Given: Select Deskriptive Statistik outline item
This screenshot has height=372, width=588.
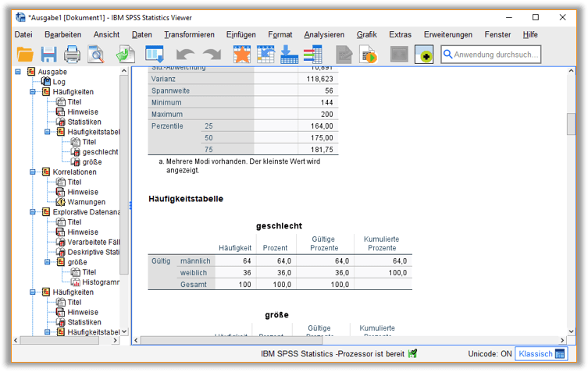Looking at the screenshot, I should click(x=93, y=252).
